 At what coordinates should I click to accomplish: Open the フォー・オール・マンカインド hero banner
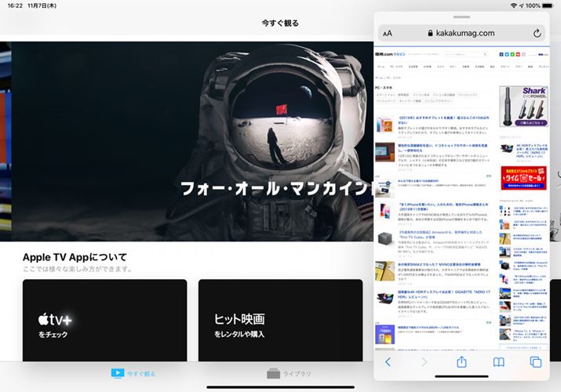[x=192, y=141]
